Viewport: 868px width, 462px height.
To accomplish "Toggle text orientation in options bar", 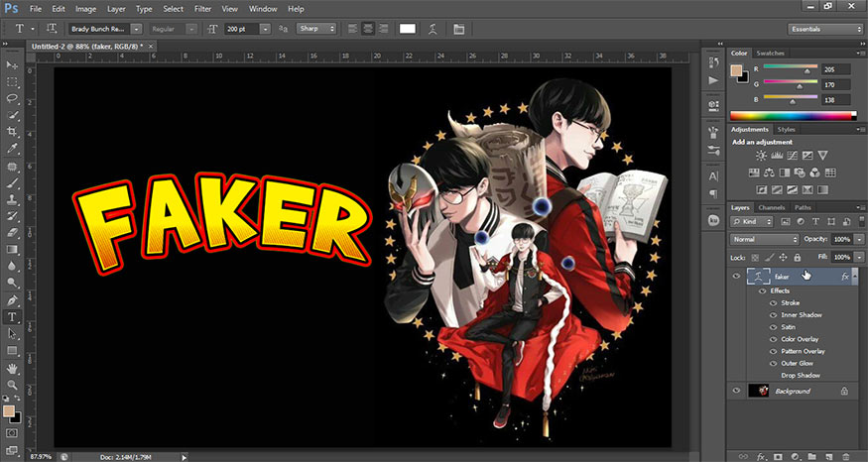I will [52, 29].
